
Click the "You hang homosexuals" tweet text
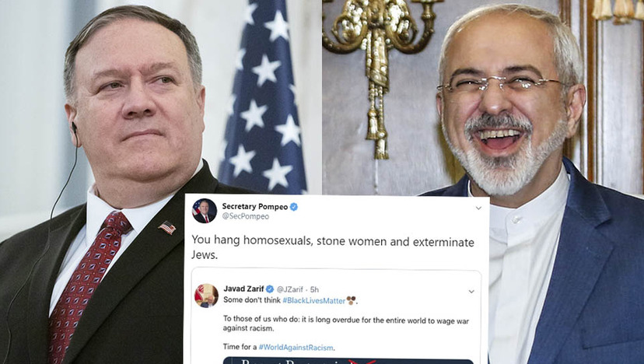point(333,248)
